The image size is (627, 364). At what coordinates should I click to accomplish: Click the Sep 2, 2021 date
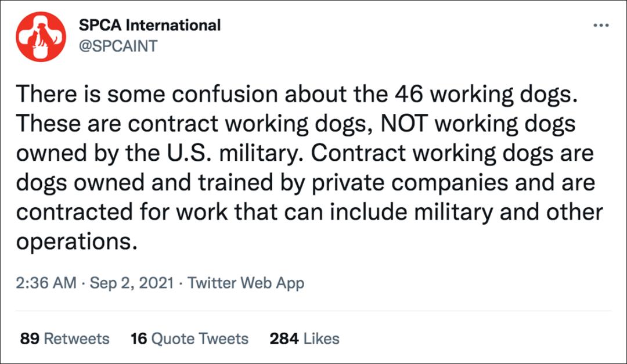[132, 283]
